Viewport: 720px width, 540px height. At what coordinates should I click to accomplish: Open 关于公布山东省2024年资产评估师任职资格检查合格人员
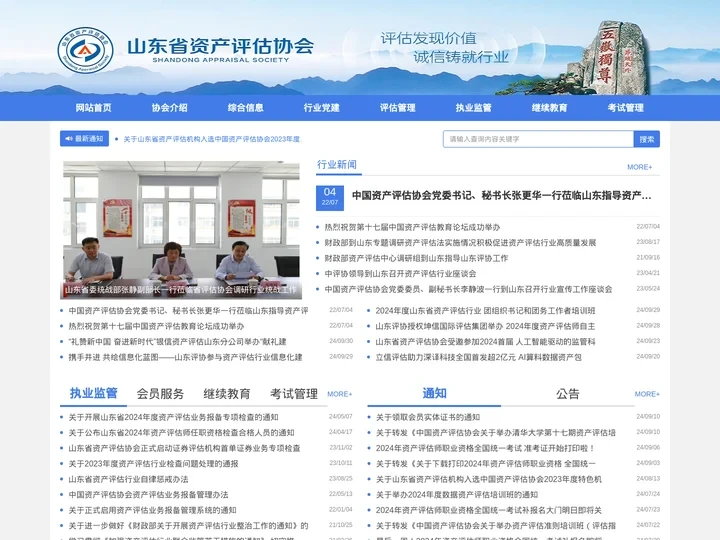[x=181, y=433]
